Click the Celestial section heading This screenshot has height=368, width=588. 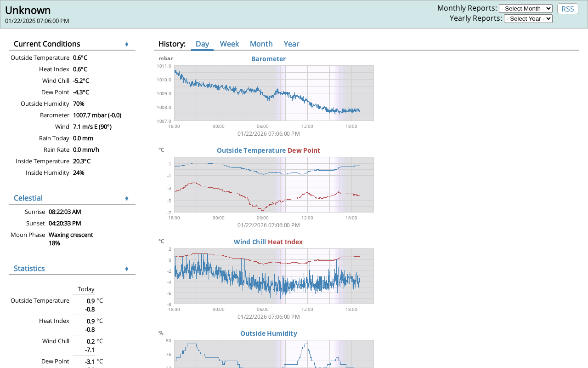coord(28,198)
